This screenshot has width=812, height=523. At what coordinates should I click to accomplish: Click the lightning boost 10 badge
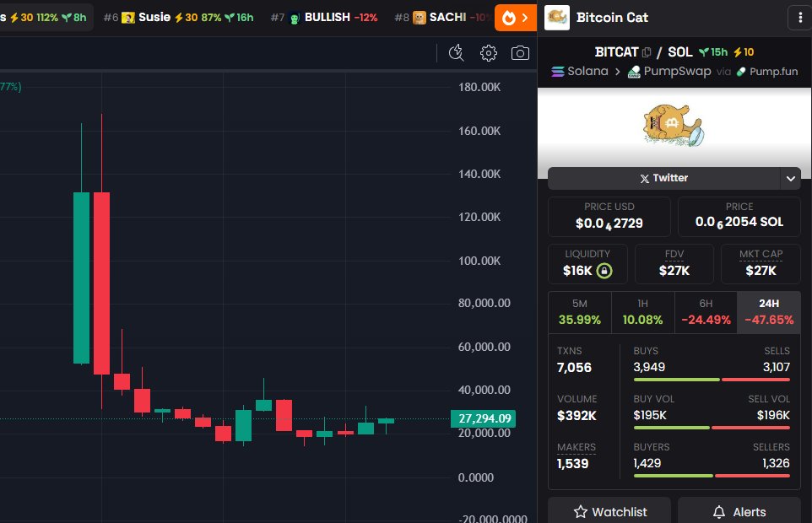744,52
